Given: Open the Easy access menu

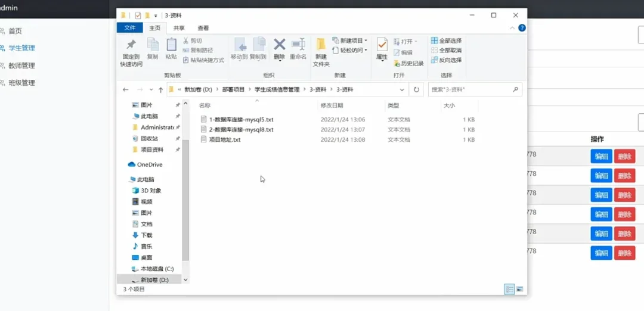Looking at the screenshot, I should click(349, 50).
